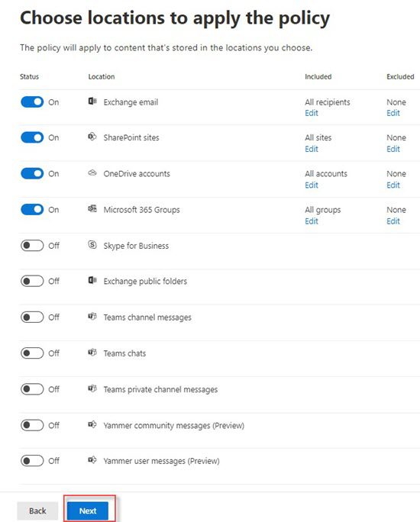
Task: Click Teams private channel messages label
Action: (x=160, y=389)
